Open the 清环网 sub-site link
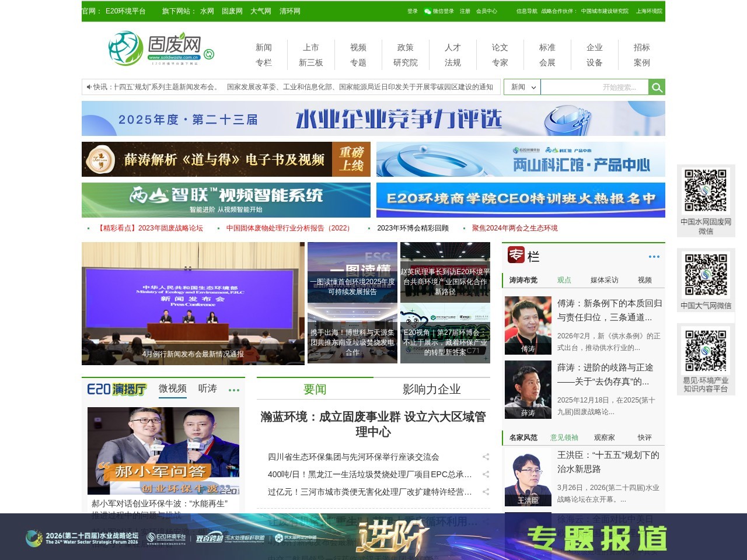 tap(290, 11)
